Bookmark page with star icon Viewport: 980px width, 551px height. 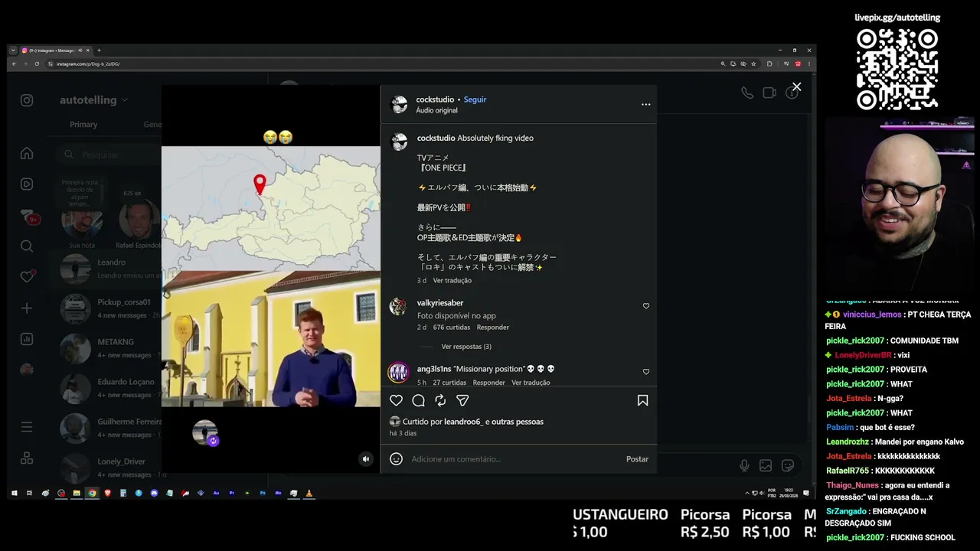point(754,64)
